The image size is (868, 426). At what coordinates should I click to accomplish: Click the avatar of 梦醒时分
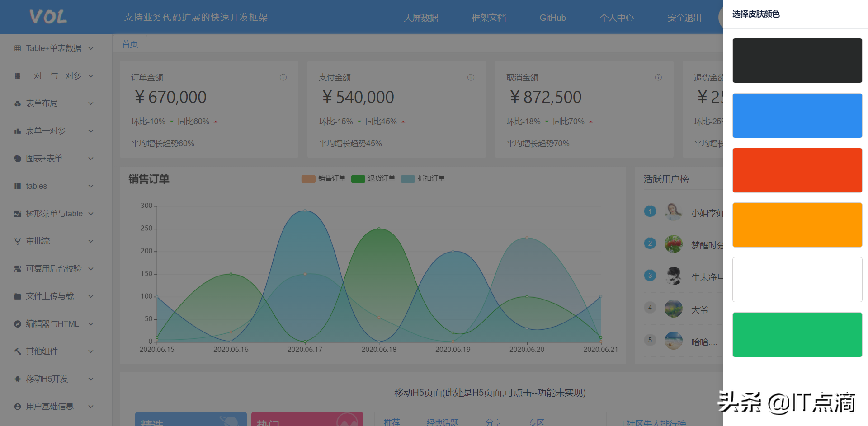tap(674, 244)
